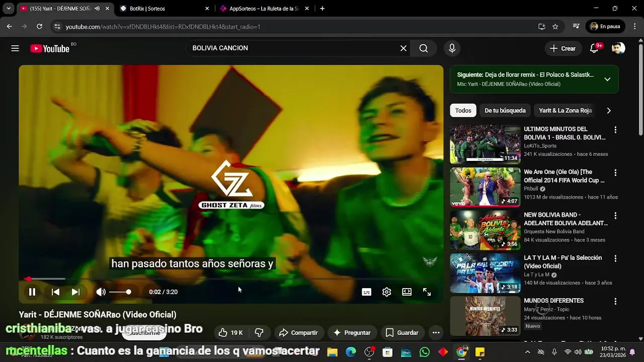Open Chrome three-dot menu
This screenshot has width=644, height=362.
[634, 26]
